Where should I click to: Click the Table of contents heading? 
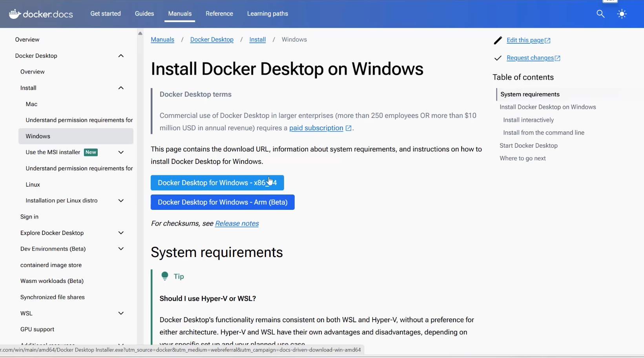tap(523, 77)
